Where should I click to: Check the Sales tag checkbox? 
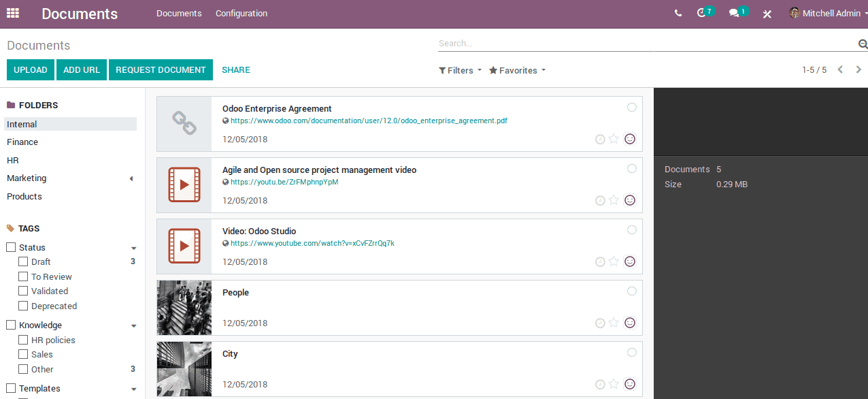(23, 354)
